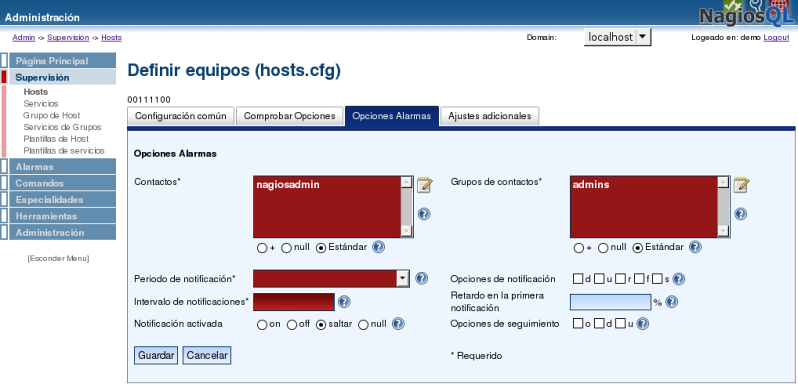
Task: Select Grupos de contactos 'Estándar' radio option
Action: pos(638,248)
